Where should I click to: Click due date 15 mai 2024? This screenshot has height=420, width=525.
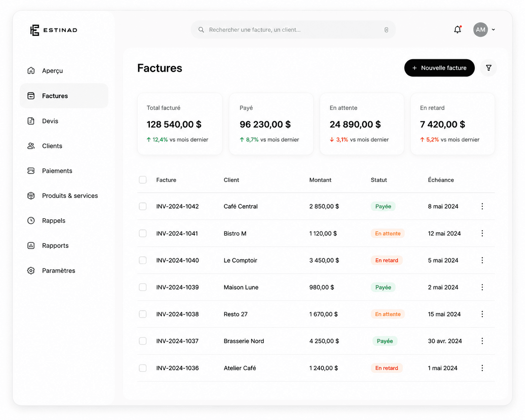444,314
